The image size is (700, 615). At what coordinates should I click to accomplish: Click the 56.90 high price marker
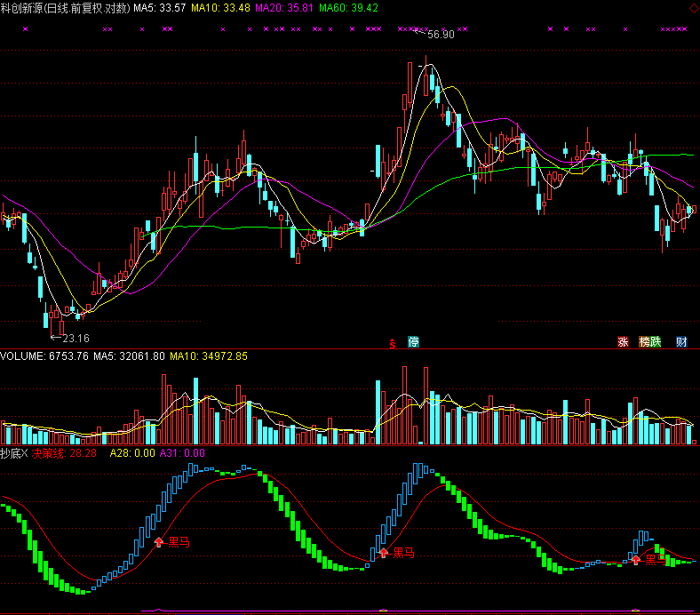pos(441,35)
